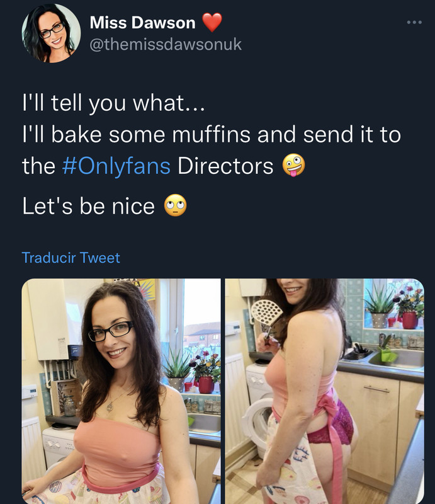This screenshot has width=435, height=504.
Task: Click Traducir Tweet to translate
Action: [71, 258]
